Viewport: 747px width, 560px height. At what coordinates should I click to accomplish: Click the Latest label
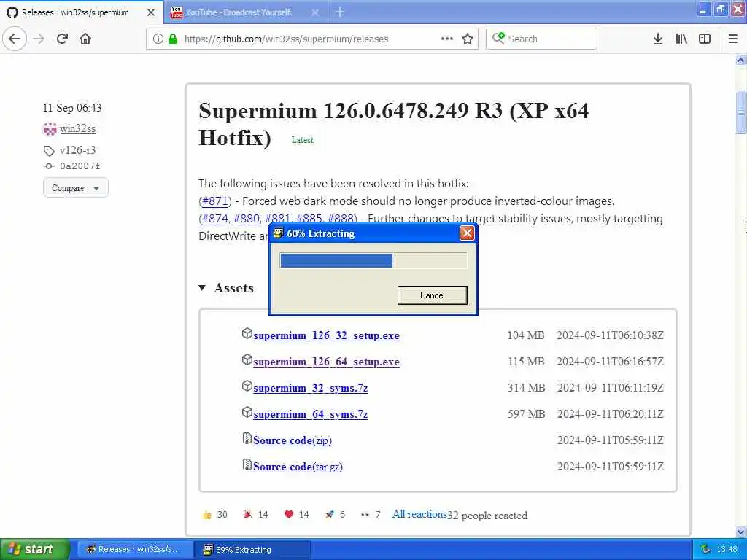pyautogui.click(x=303, y=140)
